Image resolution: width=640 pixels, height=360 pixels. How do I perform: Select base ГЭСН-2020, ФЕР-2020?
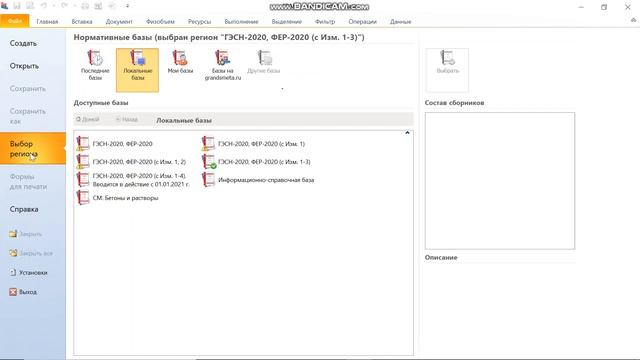(x=114, y=144)
